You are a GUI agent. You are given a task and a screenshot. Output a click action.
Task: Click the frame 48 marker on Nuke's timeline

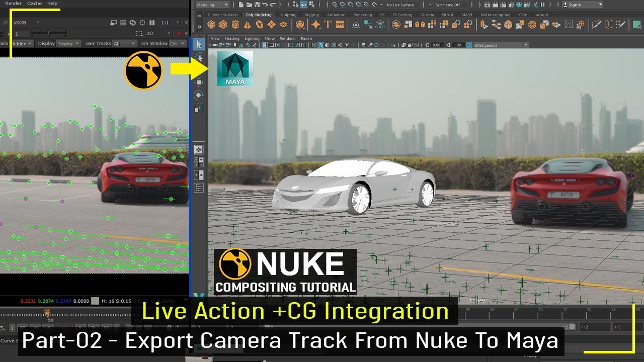(x=47, y=313)
